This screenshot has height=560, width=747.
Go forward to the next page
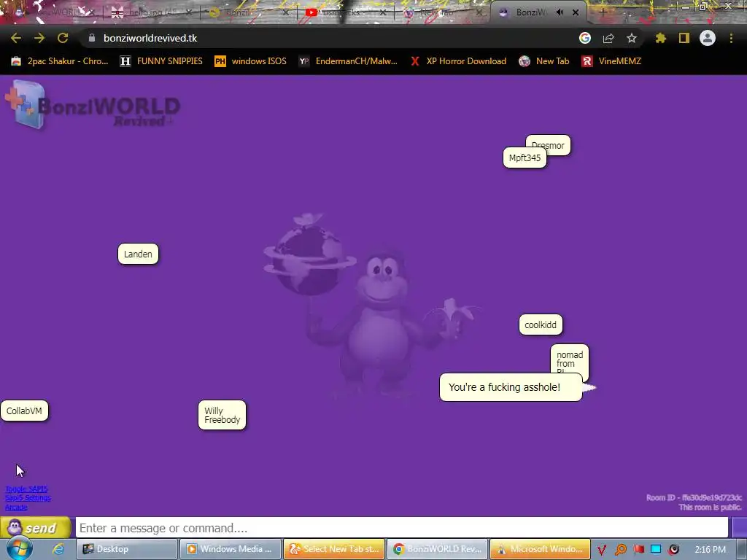pyautogui.click(x=39, y=38)
